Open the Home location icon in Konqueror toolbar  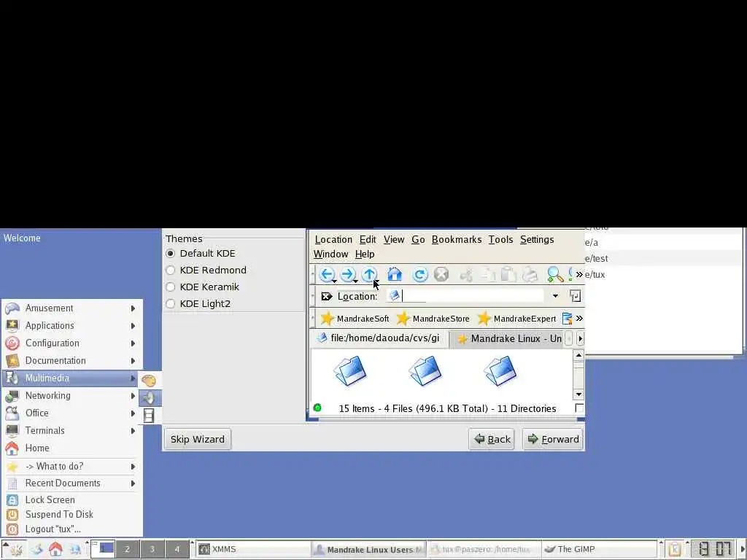pyautogui.click(x=395, y=274)
